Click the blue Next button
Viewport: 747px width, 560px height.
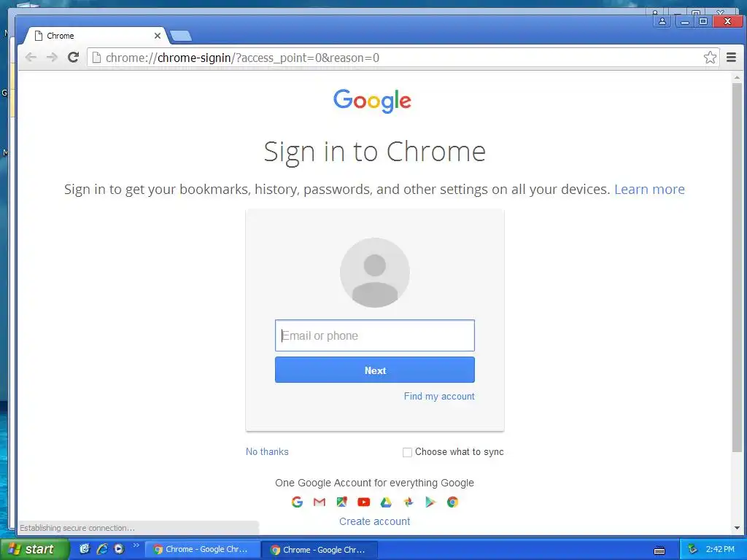coord(374,370)
